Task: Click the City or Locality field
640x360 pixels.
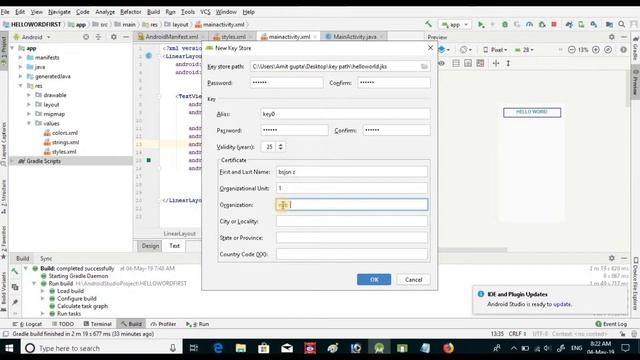Action: point(352,221)
